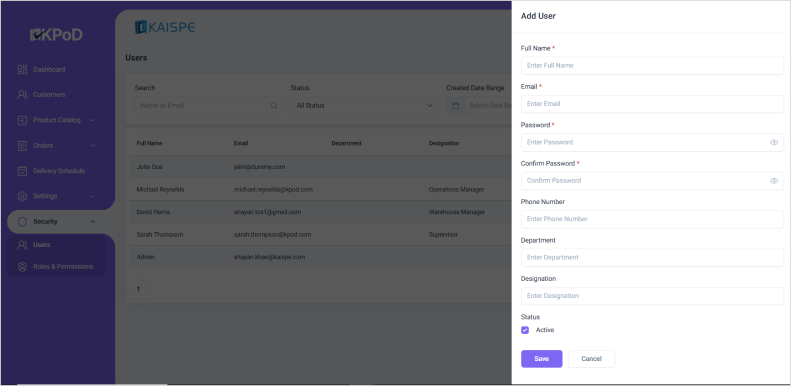Select the John Doe row name

[149, 167]
